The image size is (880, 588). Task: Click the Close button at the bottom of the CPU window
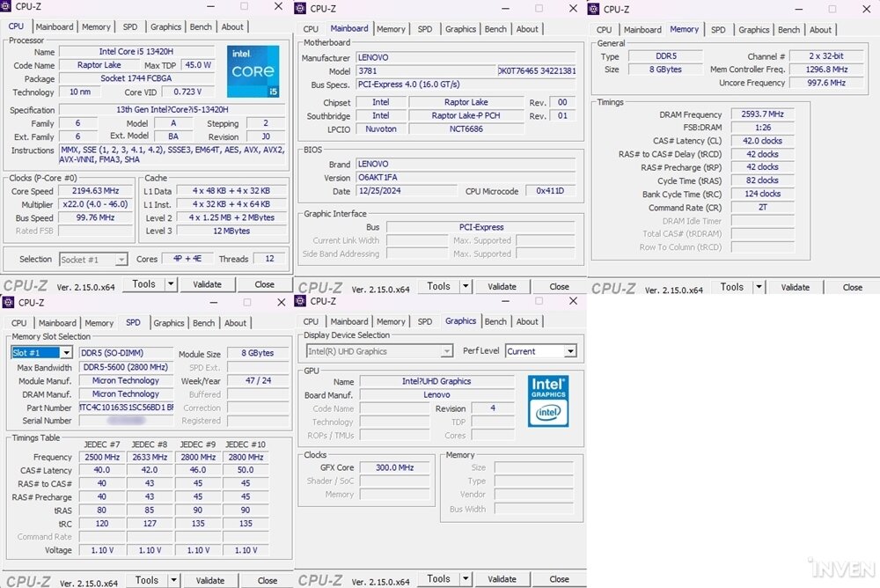tap(264, 284)
